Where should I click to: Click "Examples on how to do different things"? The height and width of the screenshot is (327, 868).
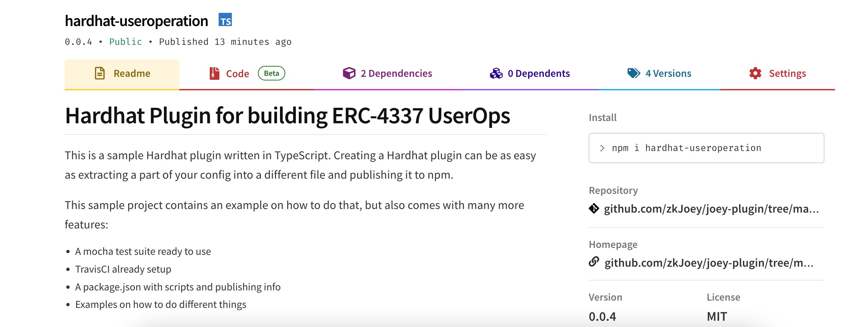click(x=161, y=305)
